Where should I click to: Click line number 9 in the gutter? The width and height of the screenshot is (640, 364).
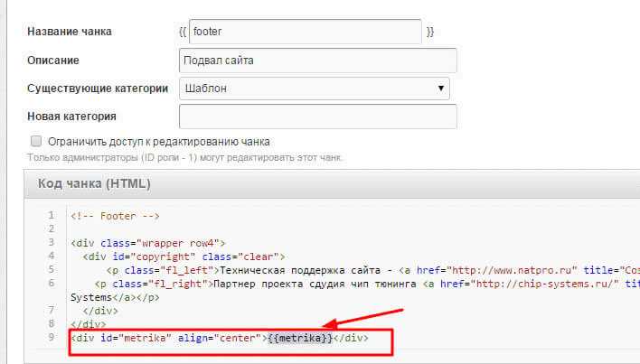coord(51,337)
